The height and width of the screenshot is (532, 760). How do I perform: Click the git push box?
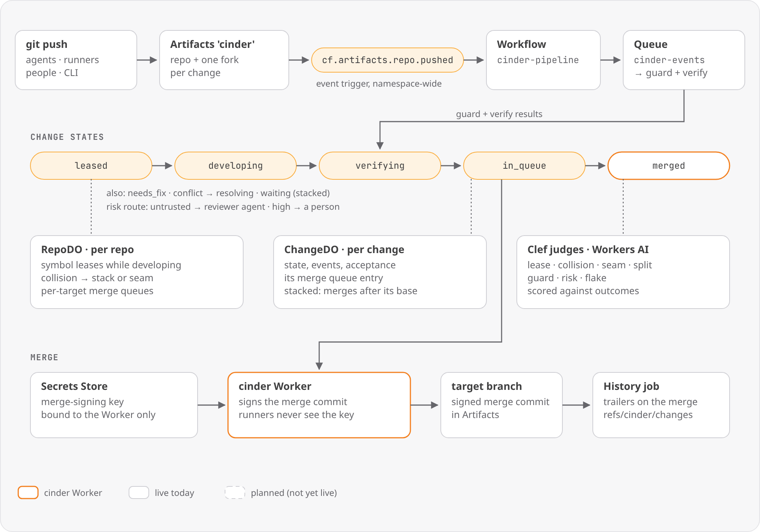pos(76,60)
